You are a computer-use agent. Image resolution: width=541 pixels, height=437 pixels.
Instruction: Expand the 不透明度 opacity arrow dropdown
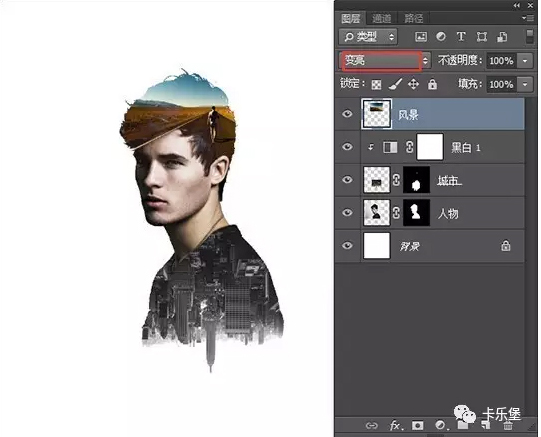click(525, 61)
